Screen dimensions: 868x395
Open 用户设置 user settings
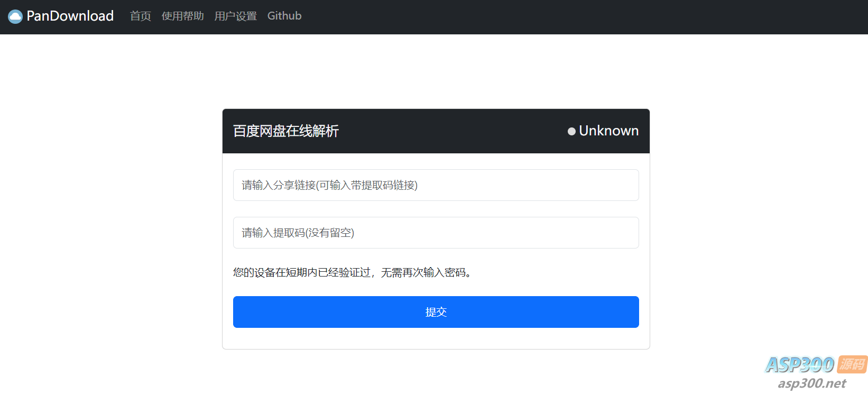click(x=236, y=16)
